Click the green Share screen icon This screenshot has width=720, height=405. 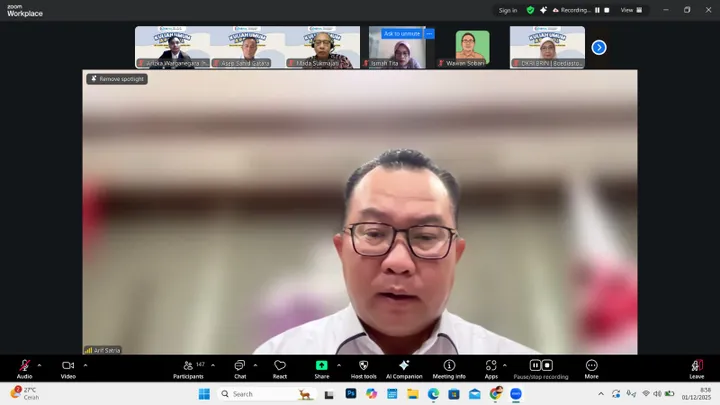click(321, 366)
